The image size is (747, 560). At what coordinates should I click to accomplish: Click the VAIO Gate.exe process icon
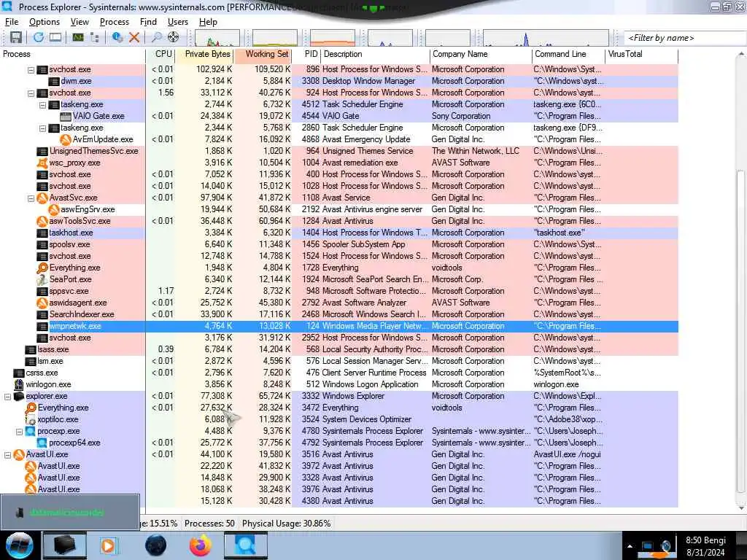pos(65,116)
